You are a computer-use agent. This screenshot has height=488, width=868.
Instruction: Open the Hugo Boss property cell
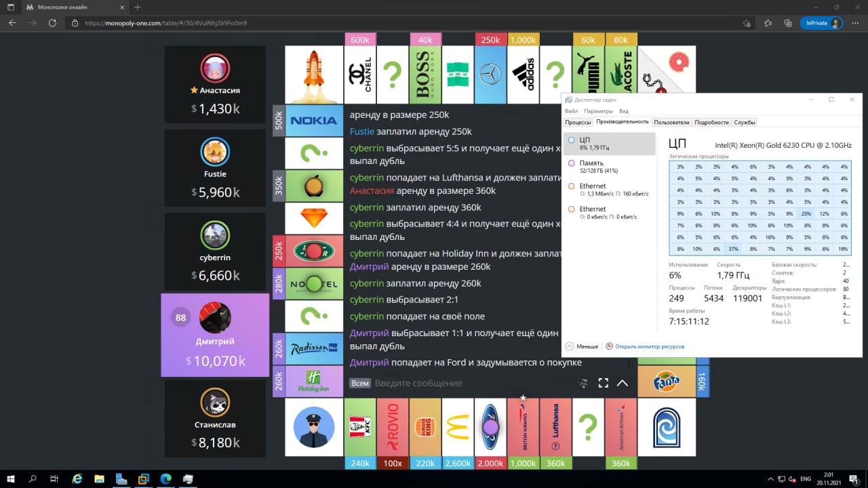tap(425, 75)
